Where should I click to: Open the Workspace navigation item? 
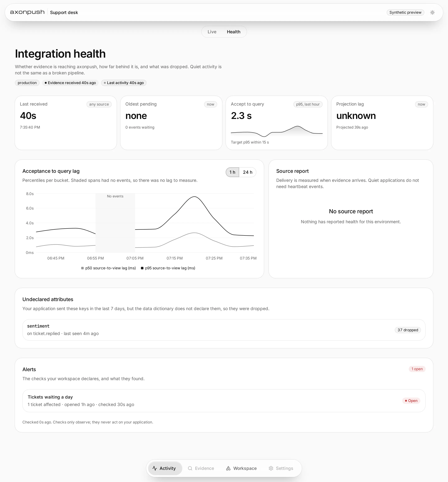click(241, 468)
